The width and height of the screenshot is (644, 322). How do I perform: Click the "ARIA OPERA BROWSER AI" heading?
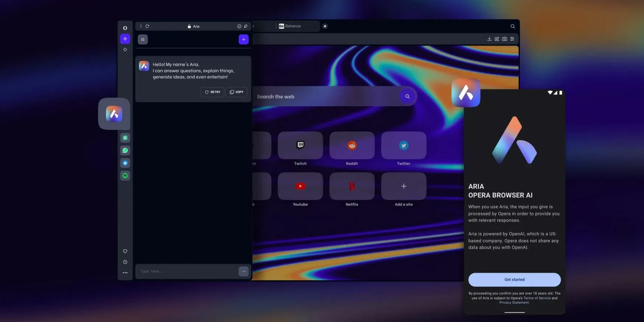tap(500, 191)
